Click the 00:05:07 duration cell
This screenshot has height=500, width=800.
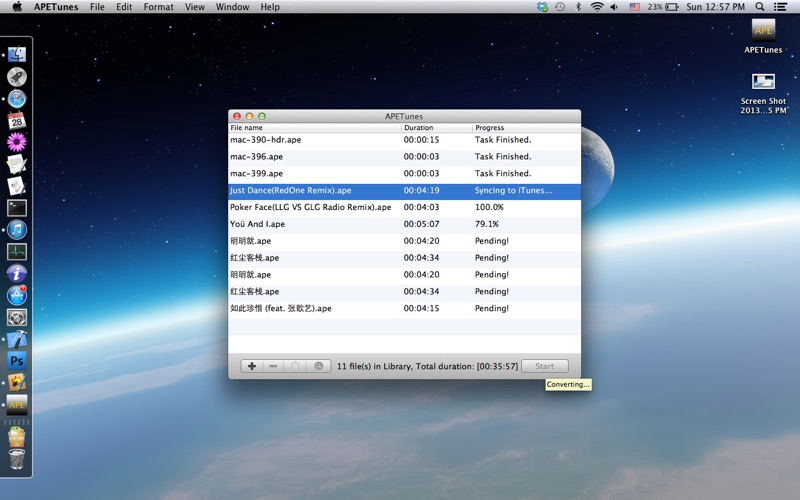pos(421,224)
